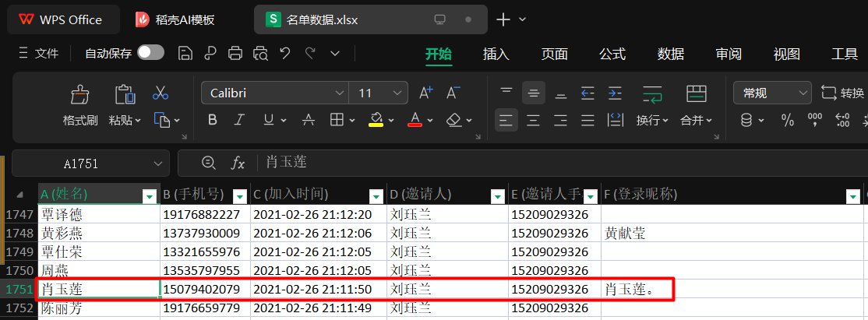Increase font size with A+ icon
Viewport: 868px width, 320px height.
click(x=425, y=93)
